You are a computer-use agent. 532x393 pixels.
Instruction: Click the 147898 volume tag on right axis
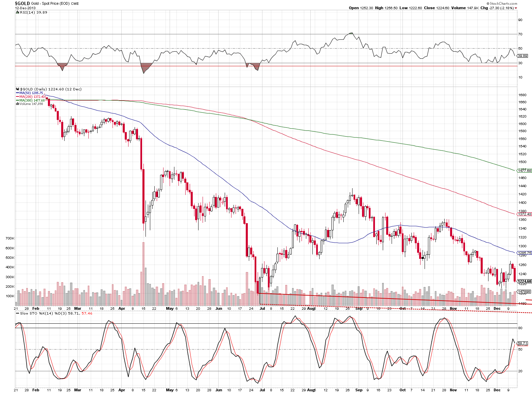click(x=524, y=292)
